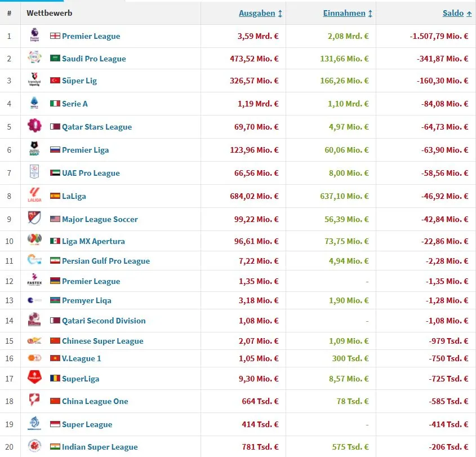Open the Premyer Liqa link
The height and width of the screenshot is (457, 476).
click(87, 300)
